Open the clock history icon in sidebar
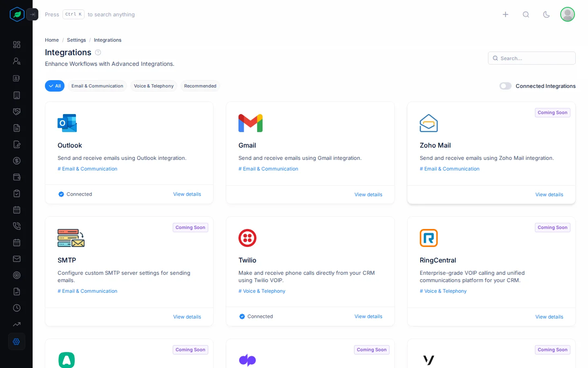 point(17,308)
